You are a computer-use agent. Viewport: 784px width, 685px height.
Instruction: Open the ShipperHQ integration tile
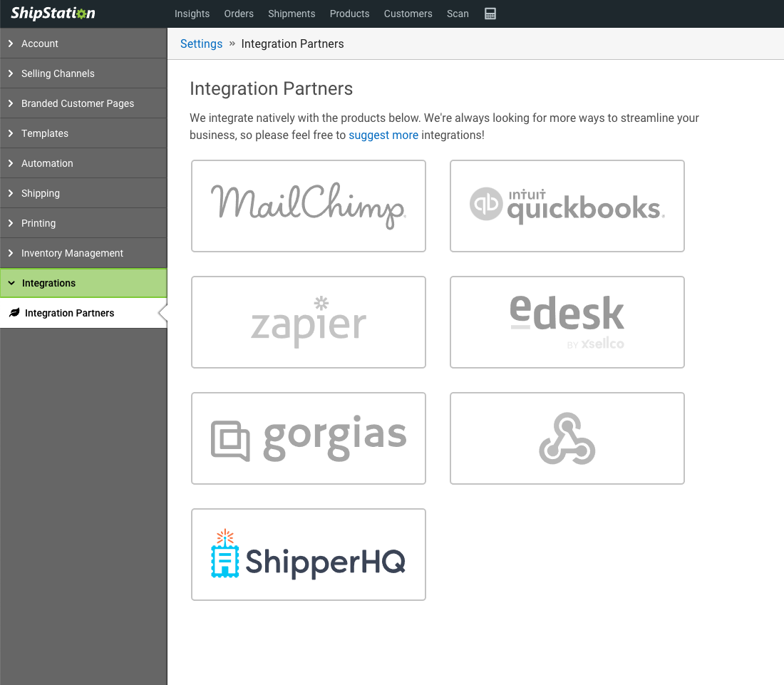coord(309,555)
